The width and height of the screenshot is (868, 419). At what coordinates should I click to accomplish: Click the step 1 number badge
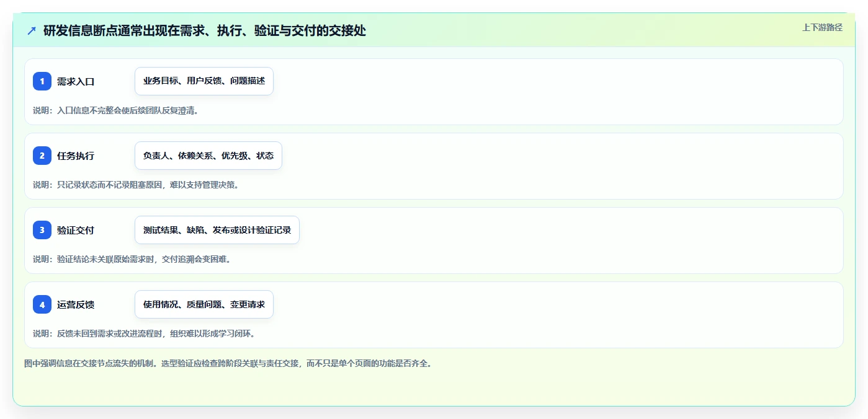click(42, 81)
